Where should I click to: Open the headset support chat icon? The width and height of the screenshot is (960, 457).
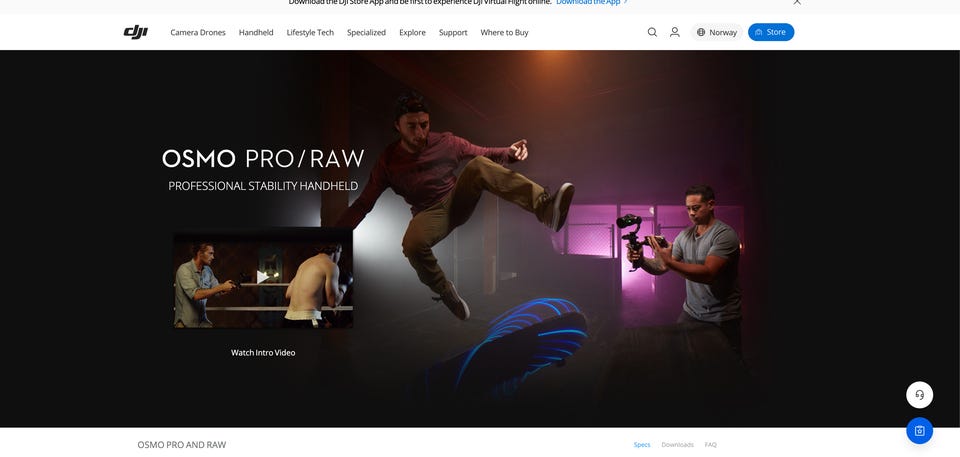point(920,395)
